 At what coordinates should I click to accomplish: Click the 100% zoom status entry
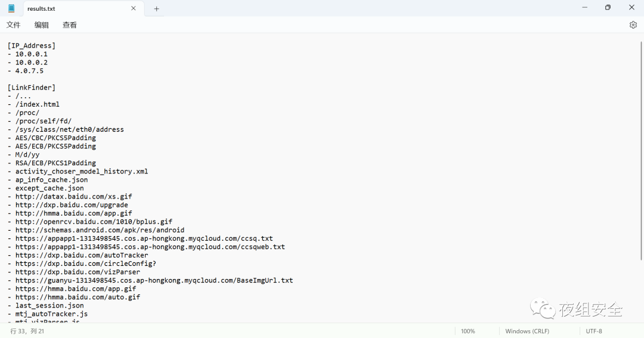468,331
